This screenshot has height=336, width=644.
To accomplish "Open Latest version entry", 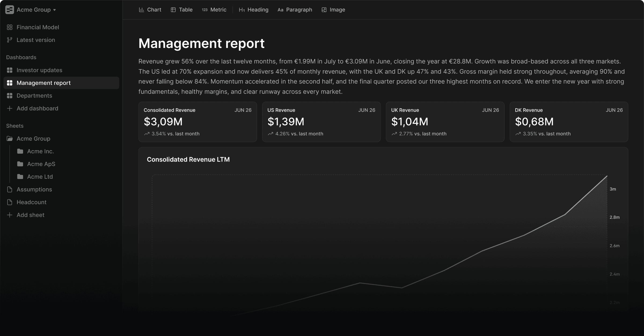I will (36, 40).
